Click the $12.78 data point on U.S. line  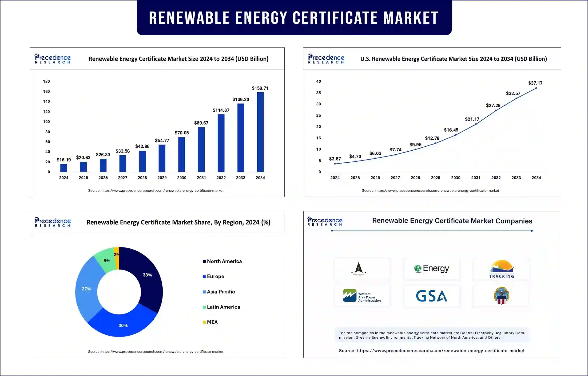[x=436, y=143]
